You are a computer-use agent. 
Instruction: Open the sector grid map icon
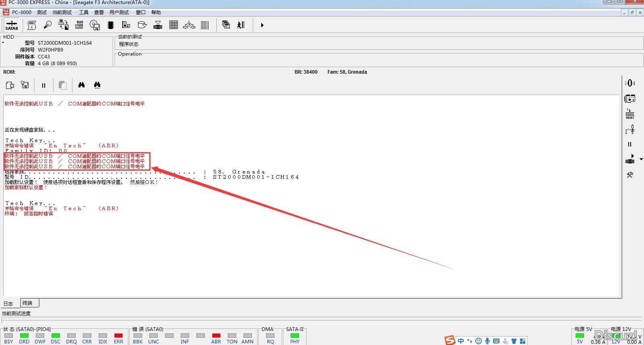pyautogui.click(x=173, y=25)
